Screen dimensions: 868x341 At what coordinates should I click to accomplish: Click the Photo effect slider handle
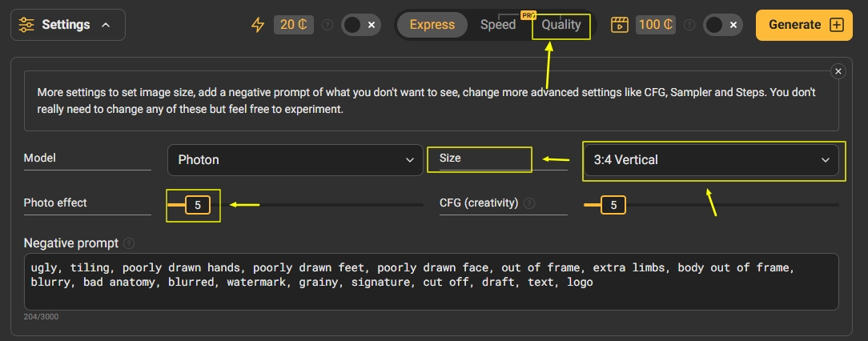point(198,206)
